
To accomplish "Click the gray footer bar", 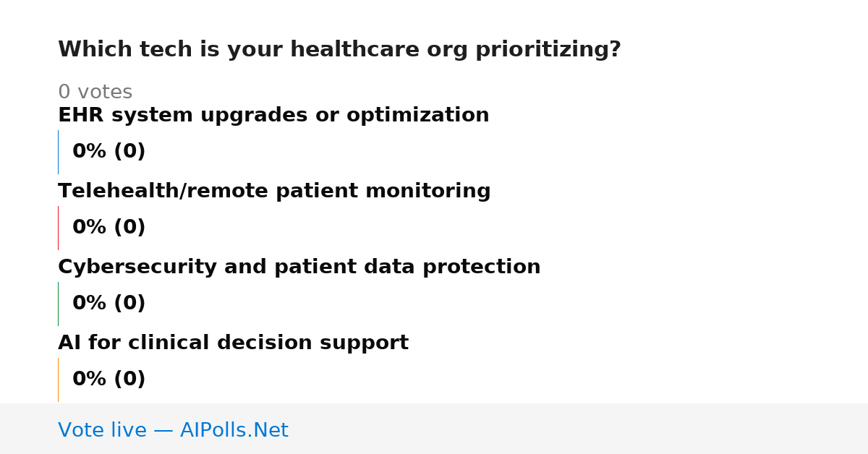I will [434, 429].
